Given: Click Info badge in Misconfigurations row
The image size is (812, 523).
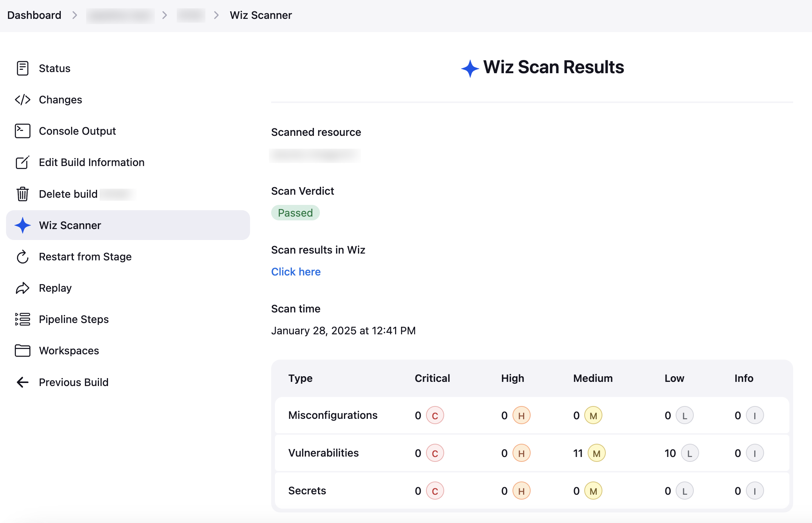Looking at the screenshot, I should click(x=755, y=415).
